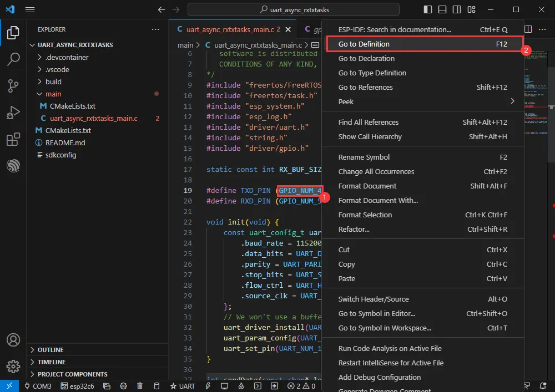Select Rename Symbol in the context menu
Viewport: 555px width, 392px height.
[364, 157]
